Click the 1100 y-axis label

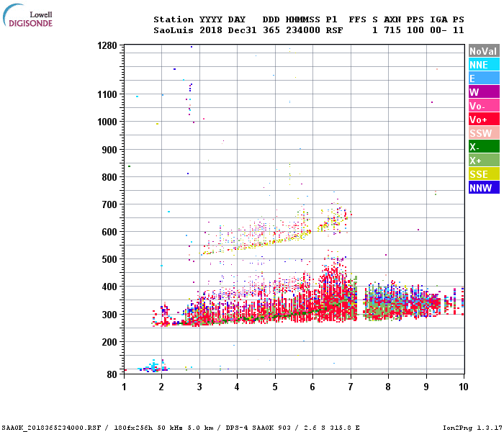point(107,94)
